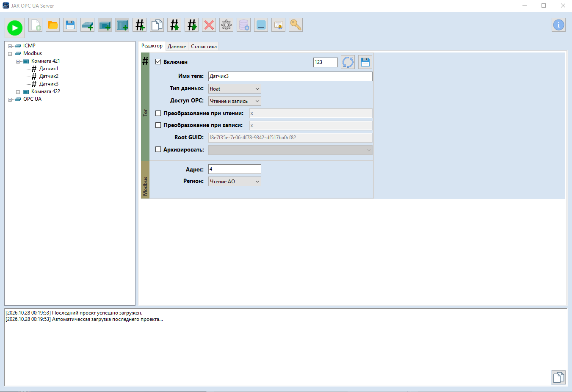Image resolution: width=572 pixels, height=392 pixels.
Task: Click the blue minimize-to-tray toolbar icon
Action: [261, 25]
